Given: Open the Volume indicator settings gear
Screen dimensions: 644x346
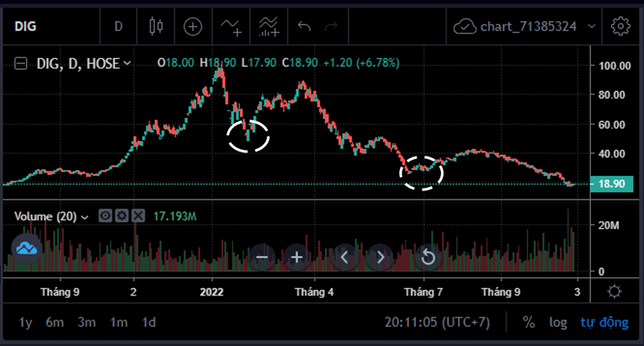Looking at the screenshot, I should click(122, 216).
